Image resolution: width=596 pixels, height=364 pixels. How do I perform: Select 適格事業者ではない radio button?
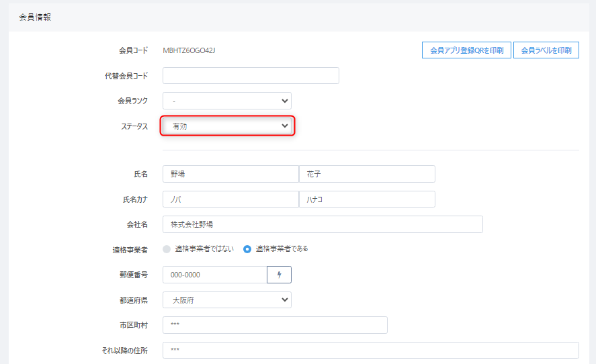(x=167, y=249)
